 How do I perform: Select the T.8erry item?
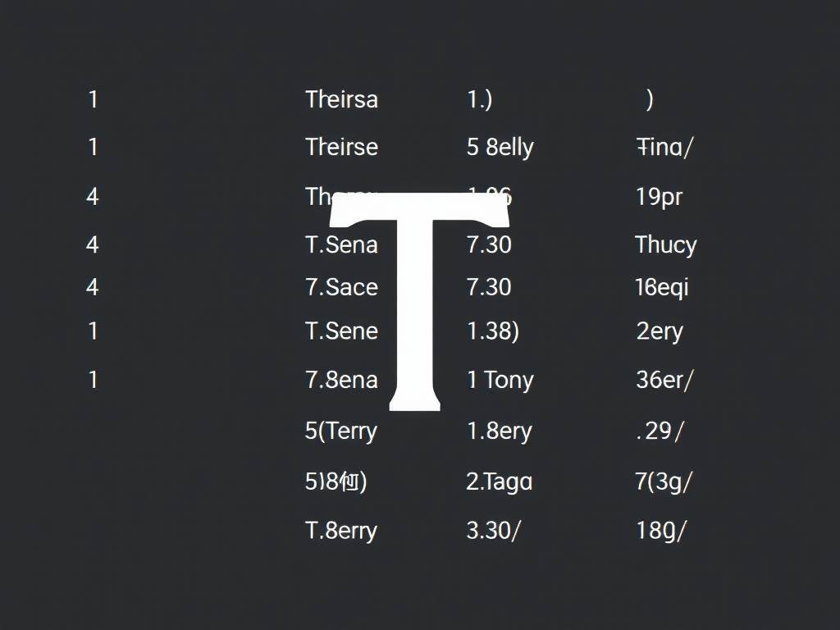(x=341, y=531)
